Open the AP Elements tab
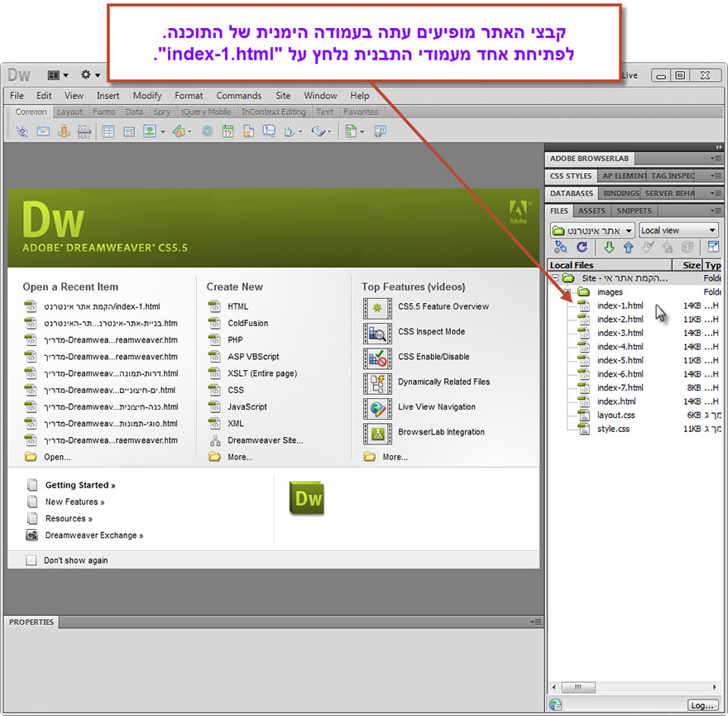 pyautogui.click(x=624, y=176)
